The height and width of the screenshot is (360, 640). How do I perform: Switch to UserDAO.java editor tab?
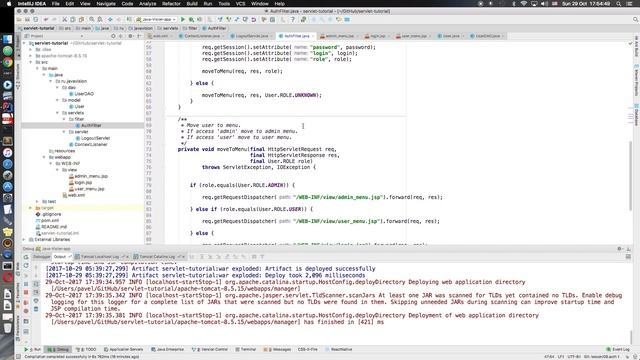coord(488,36)
